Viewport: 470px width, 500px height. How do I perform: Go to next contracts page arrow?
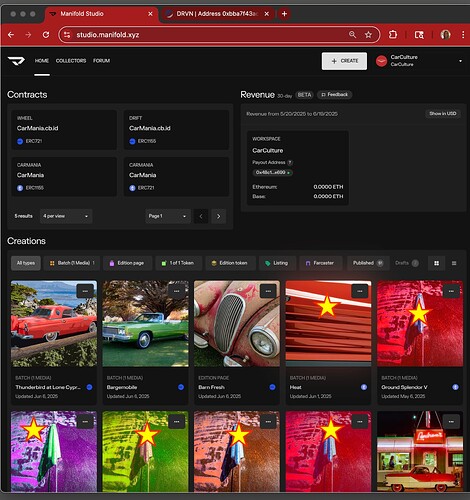[x=218, y=216]
